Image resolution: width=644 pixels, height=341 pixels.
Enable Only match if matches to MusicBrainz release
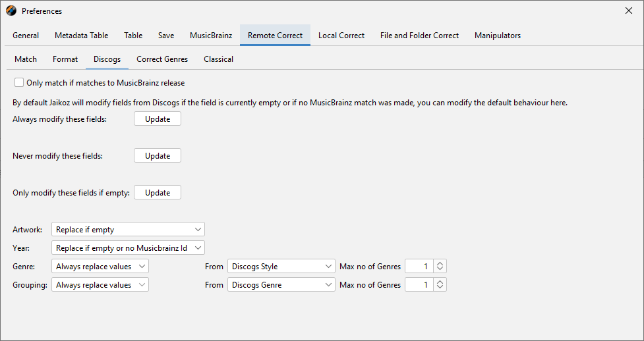coord(18,83)
